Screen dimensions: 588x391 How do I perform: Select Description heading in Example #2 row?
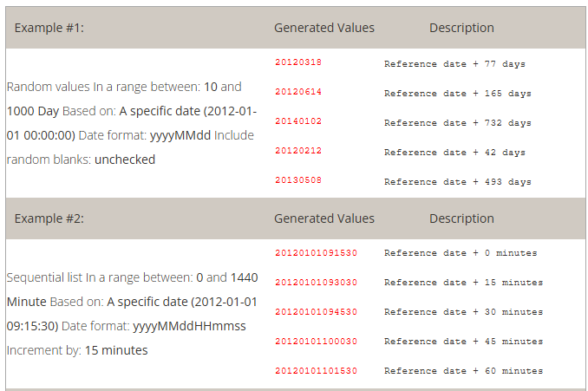pos(461,218)
